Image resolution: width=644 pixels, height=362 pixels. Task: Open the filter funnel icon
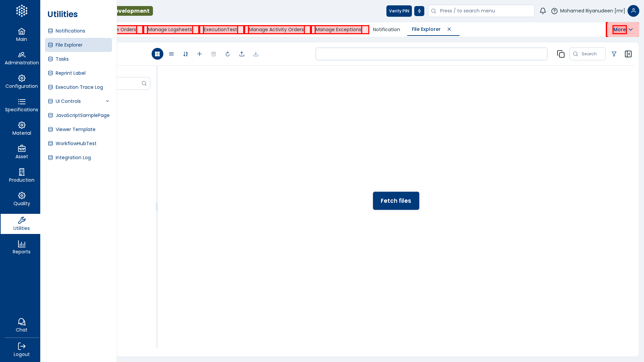(x=614, y=54)
